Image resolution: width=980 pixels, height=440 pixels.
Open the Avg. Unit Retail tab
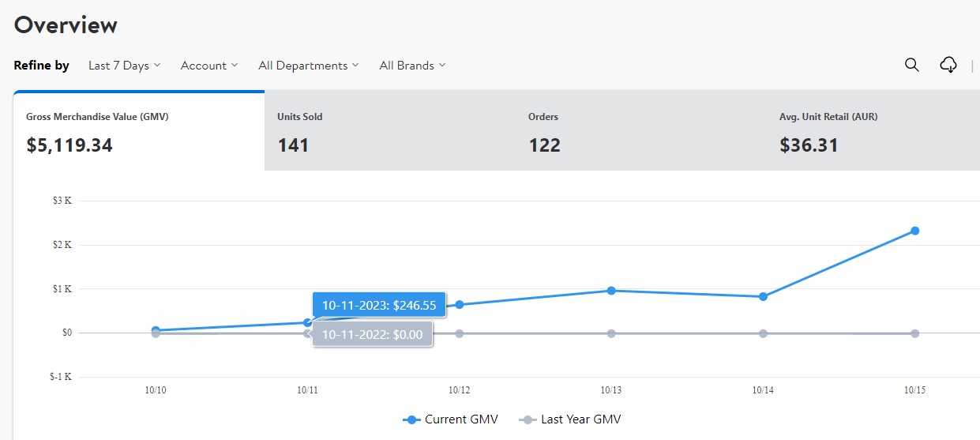(x=877, y=131)
